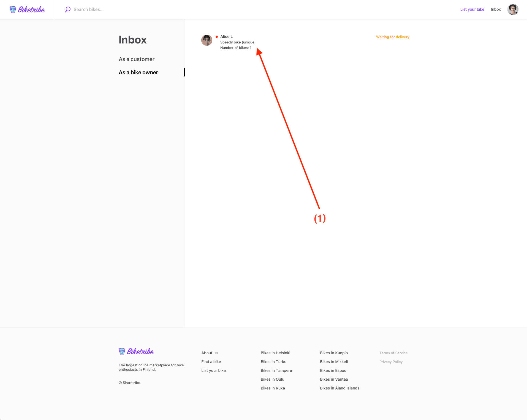Screen dimensions: 527x420
Task: Click List your bike in the header
Action: (472, 9)
